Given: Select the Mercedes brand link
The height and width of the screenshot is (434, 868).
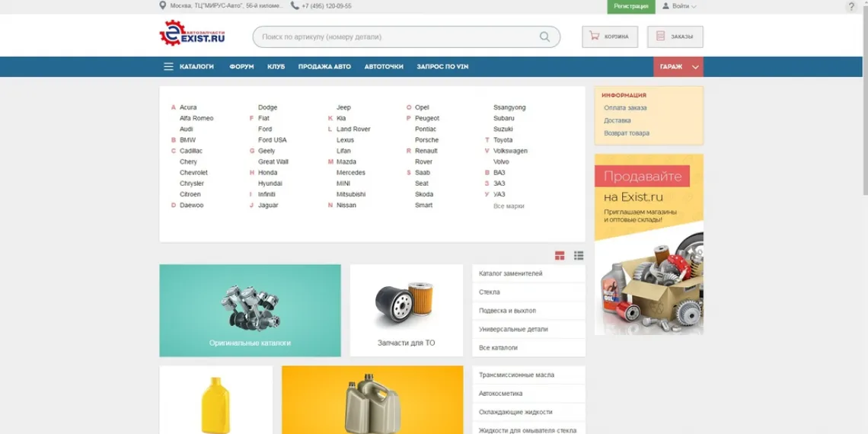Looking at the screenshot, I should pyautogui.click(x=351, y=173).
